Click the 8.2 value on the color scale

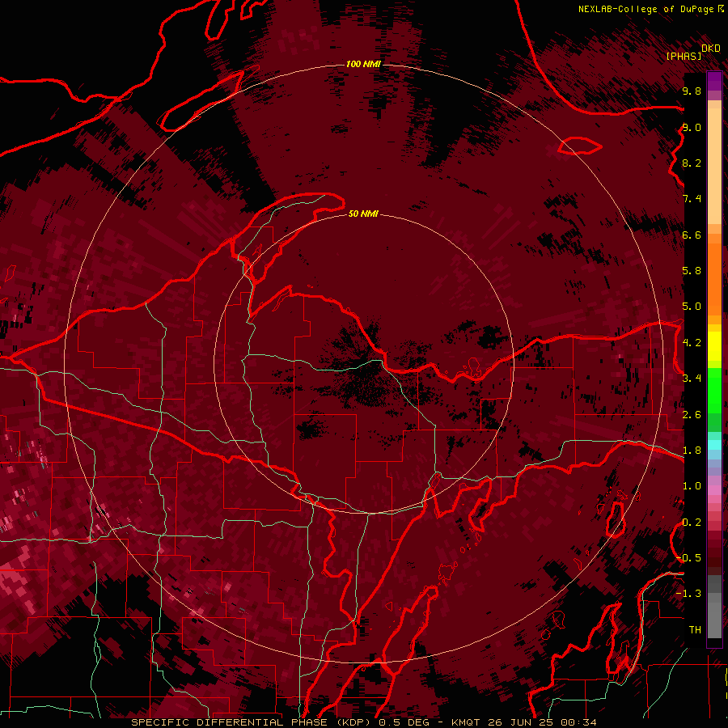(692, 163)
